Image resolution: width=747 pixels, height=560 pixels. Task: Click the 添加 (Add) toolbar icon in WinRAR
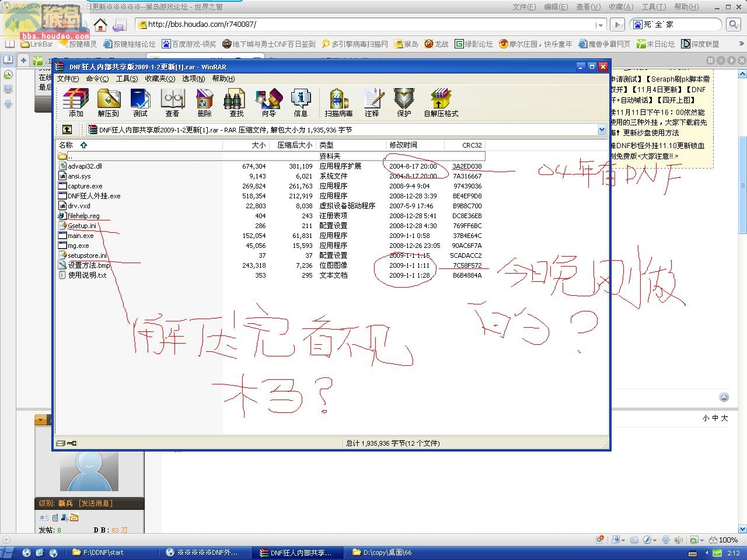[76, 103]
